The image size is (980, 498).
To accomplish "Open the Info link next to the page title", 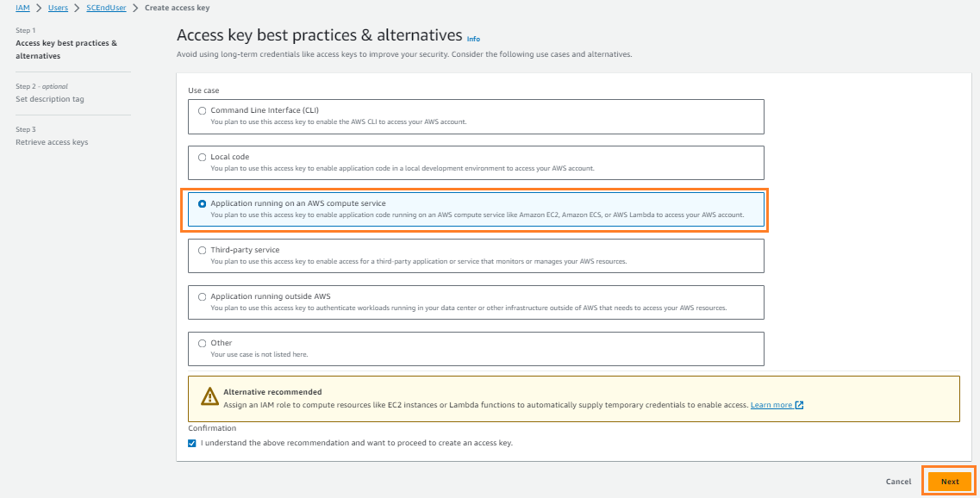I will (x=474, y=39).
